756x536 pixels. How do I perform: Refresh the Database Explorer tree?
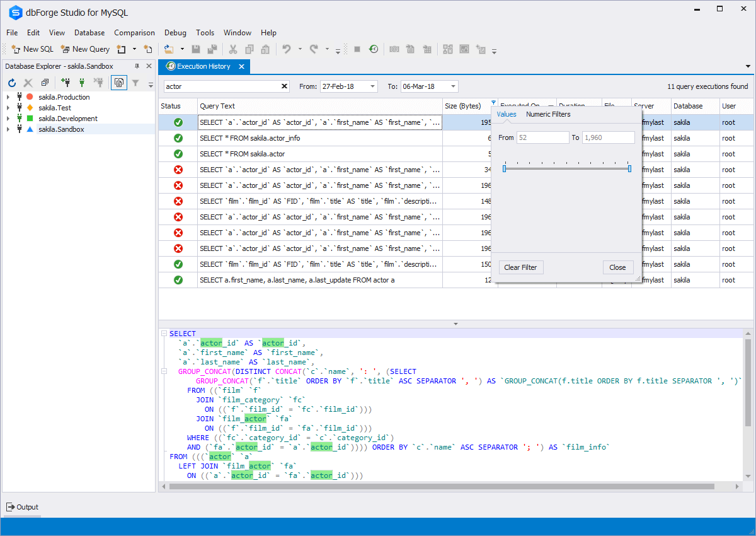(12, 83)
